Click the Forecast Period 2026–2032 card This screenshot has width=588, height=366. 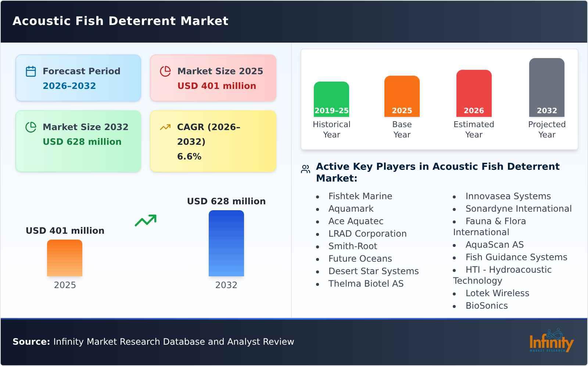point(78,77)
